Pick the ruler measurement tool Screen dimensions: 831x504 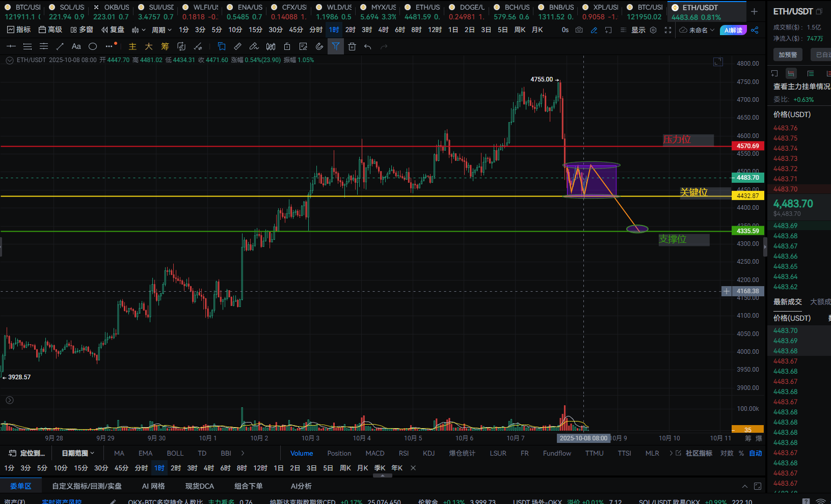point(237,47)
